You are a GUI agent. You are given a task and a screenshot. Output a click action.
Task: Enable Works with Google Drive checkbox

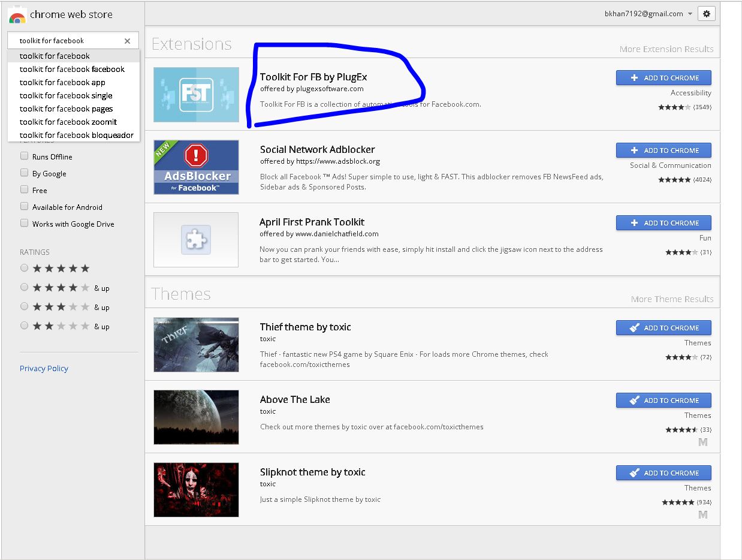tap(25, 223)
